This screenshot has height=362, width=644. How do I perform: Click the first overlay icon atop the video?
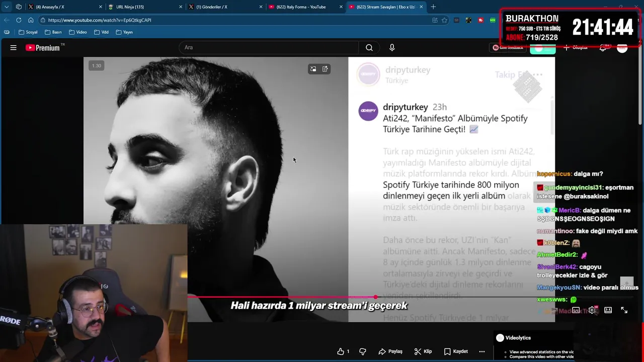pyautogui.click(x=313, y=69)
